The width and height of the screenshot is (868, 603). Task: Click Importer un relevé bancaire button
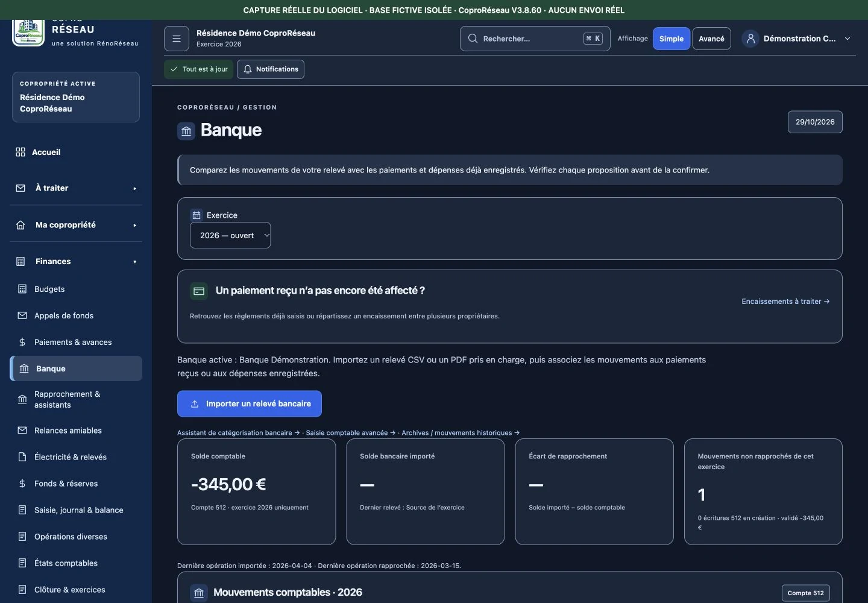[250, 404]
